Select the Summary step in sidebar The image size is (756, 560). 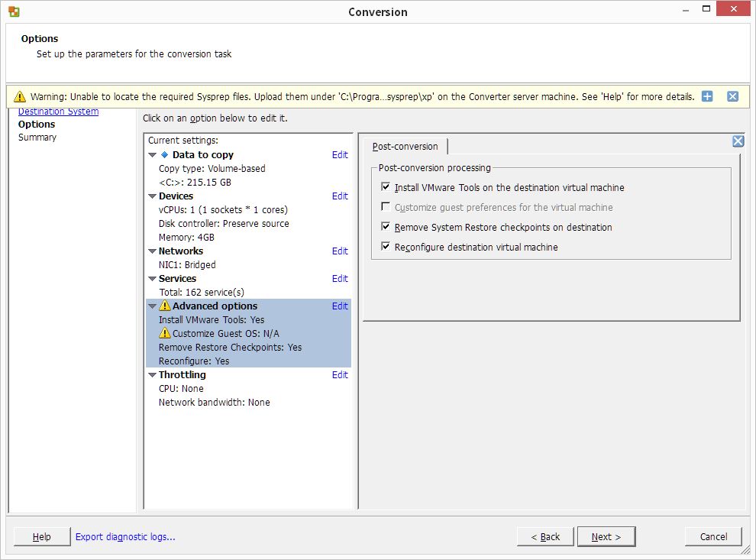(x=37, y=138)
